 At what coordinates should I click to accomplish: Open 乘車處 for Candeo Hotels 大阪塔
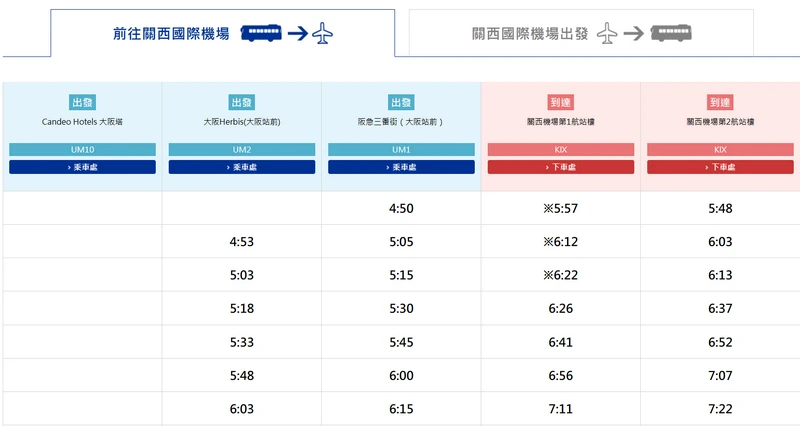pyautogui.click(x=83, y=167)
